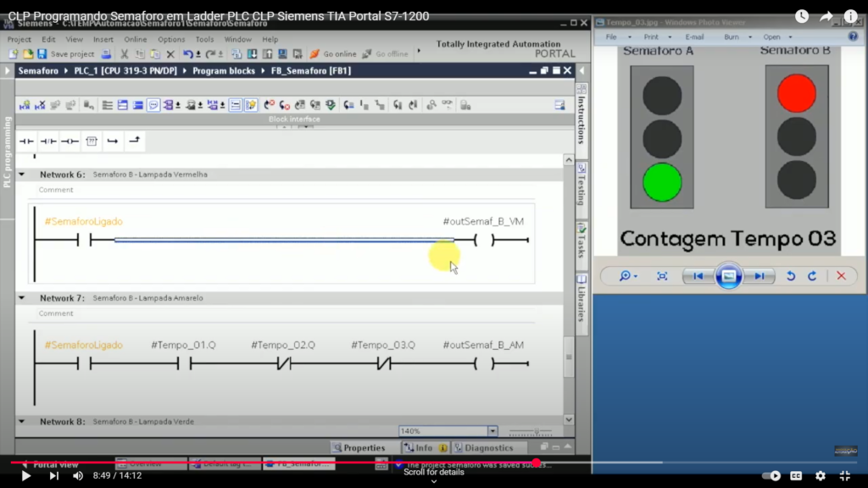The height and width of the screenshot is (488, 868).
Task: Click the editor zoom slider handle
Action: tap(536, 431)
